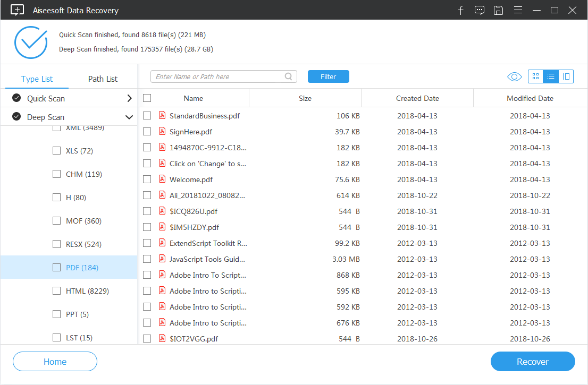Image resolution: width=588 pixels, height=385 pixels.
Task: Expand the Quick Scan section arrow
Action: 129,98
